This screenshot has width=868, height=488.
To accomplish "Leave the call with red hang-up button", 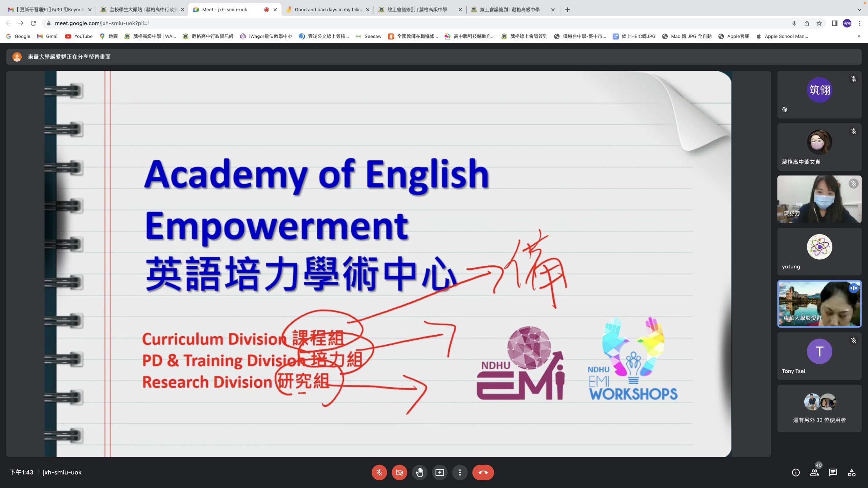I will [x=483, y=472].
